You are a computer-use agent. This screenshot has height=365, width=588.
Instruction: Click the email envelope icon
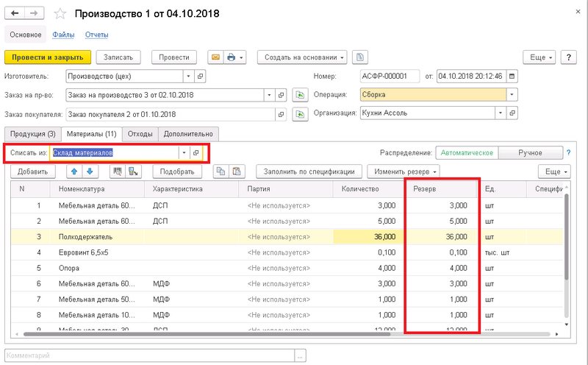pyautogui.click(x=215, y=57)
